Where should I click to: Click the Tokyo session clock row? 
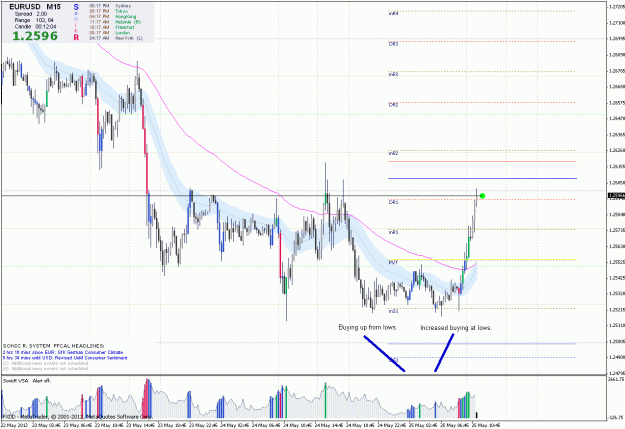pos(108,11)
